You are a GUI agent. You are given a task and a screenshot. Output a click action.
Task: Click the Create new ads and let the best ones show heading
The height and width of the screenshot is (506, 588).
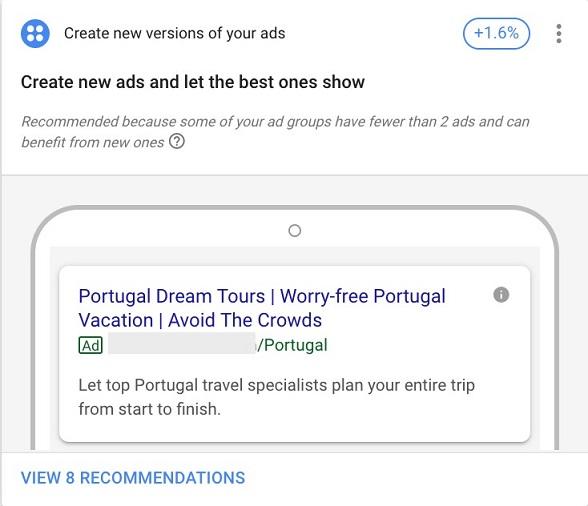coord(193,82)
